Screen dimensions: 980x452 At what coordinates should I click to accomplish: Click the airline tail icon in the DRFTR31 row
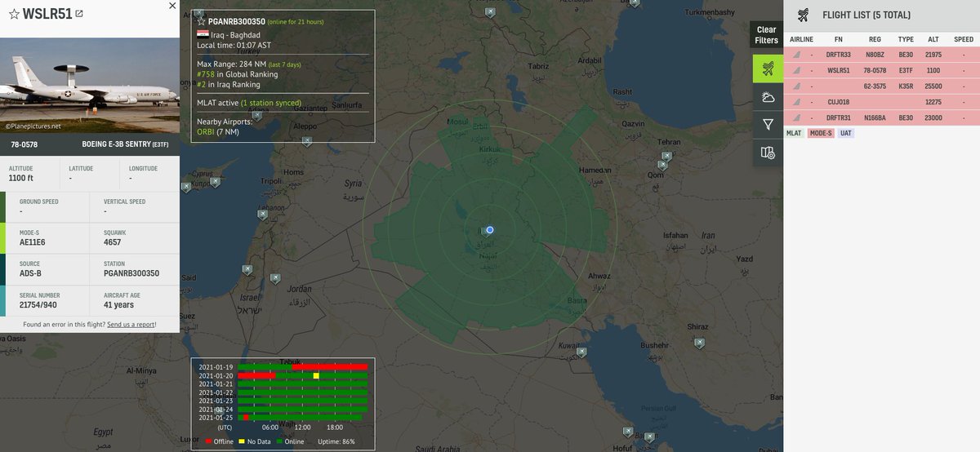pyautogui.click(x=798, y=117)
